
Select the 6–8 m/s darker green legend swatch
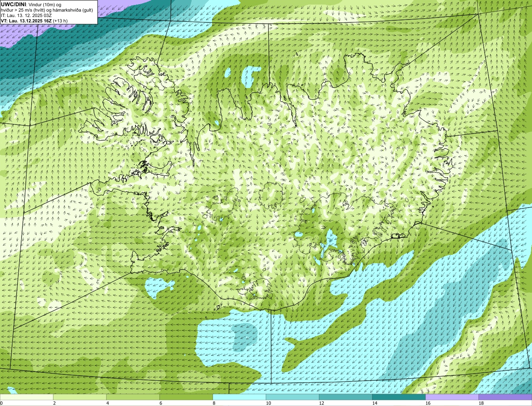point(186,397)
